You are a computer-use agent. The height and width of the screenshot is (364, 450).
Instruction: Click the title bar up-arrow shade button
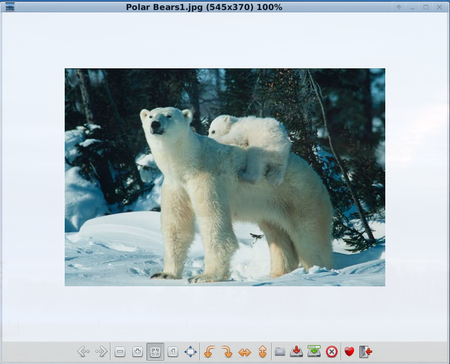coord(399,7)
